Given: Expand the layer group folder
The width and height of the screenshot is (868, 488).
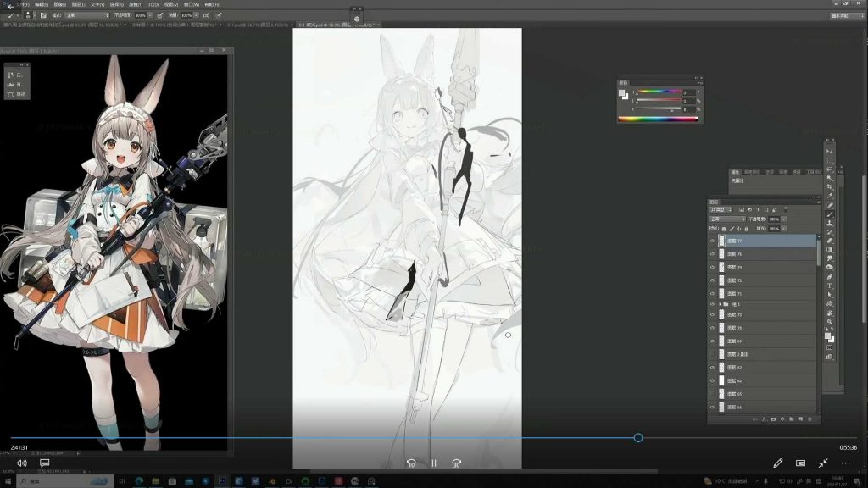Looking at the screenshot, I should (721, 304).
